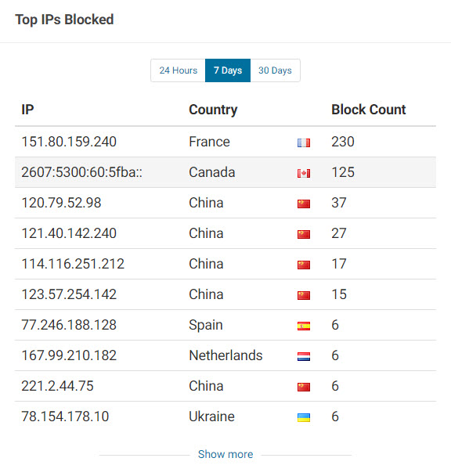
Task: Switch to the 30 Days range
Action: [275, 70]
